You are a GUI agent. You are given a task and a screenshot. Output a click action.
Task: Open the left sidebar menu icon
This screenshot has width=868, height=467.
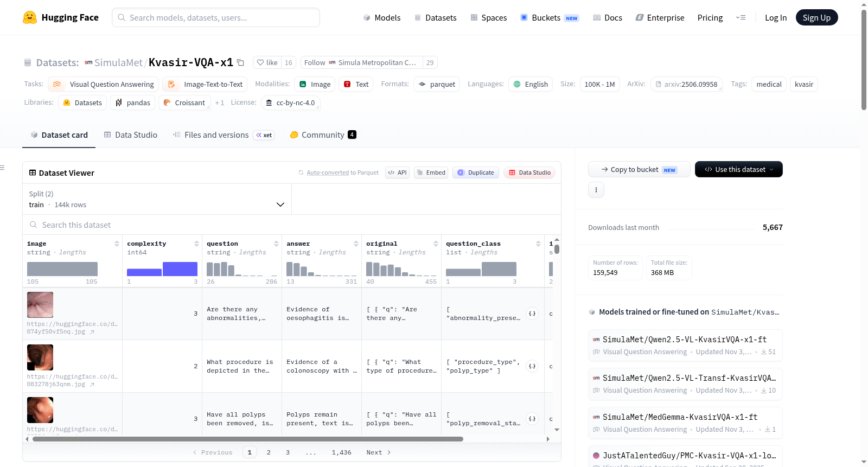click(x=2, y=168)
